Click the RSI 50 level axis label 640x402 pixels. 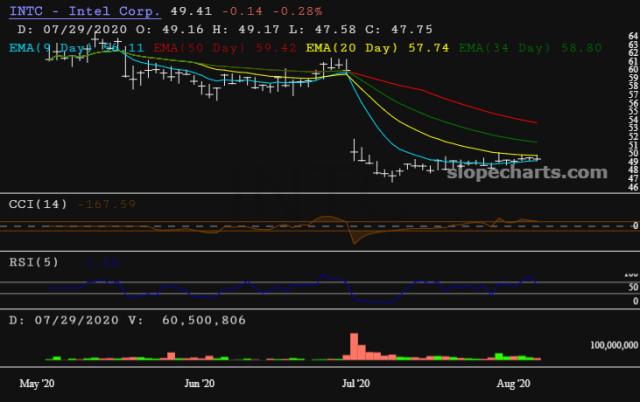point(632,287)
